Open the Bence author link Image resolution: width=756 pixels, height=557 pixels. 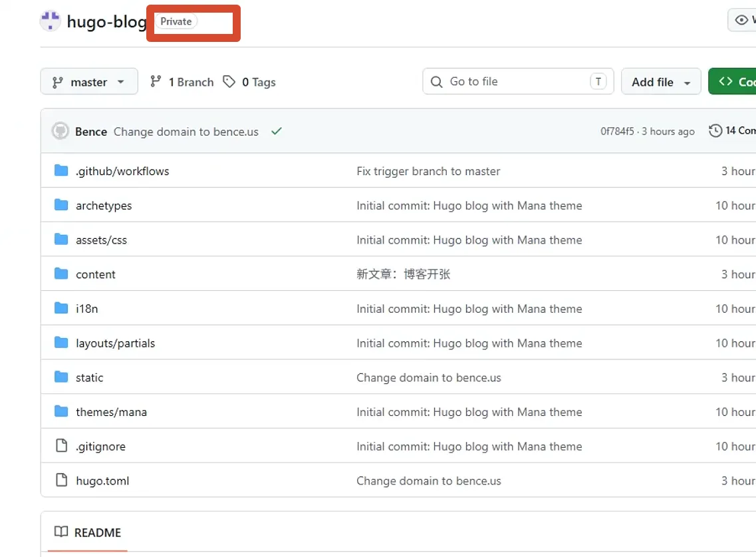click(x=91, y=131)
